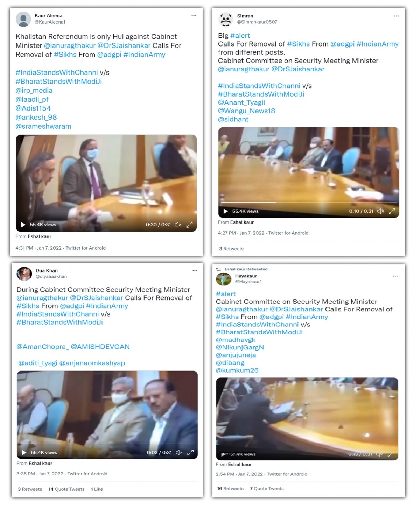The image size is (420, 509).
Task: Play Dua Khan's video
Action: (24, 453)
